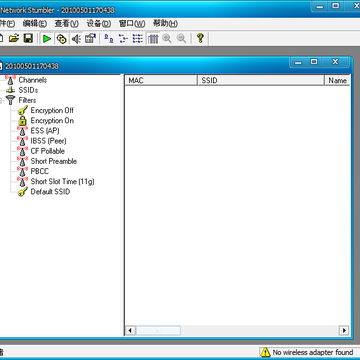360x360 pixels.
Task: Open the 设备(D) menu
Action: pyautogui.click(x=98, y=24)
